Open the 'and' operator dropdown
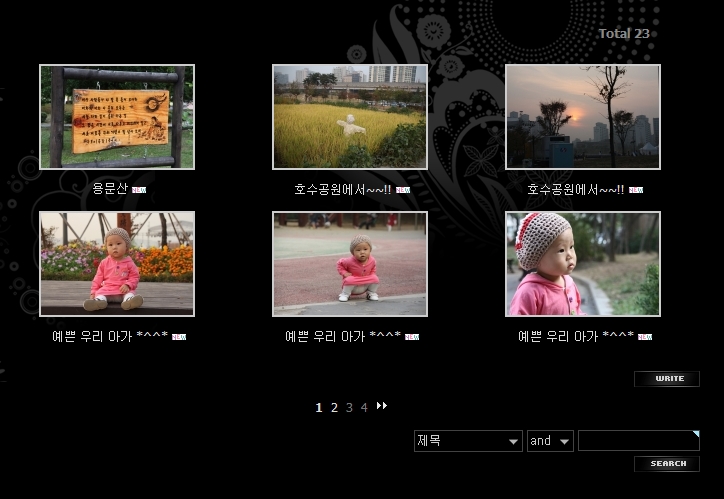Screen dimensions: 724x499 (x=550, y=441)
